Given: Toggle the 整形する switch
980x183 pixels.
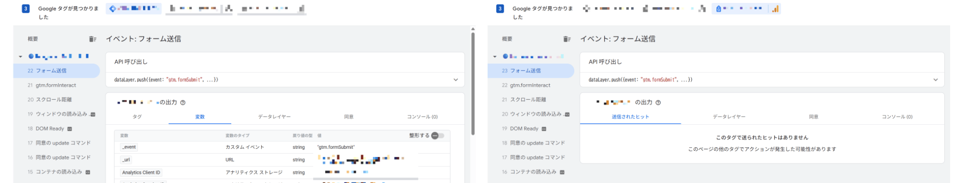Looking at the screenshot, I should pos(438,136).
